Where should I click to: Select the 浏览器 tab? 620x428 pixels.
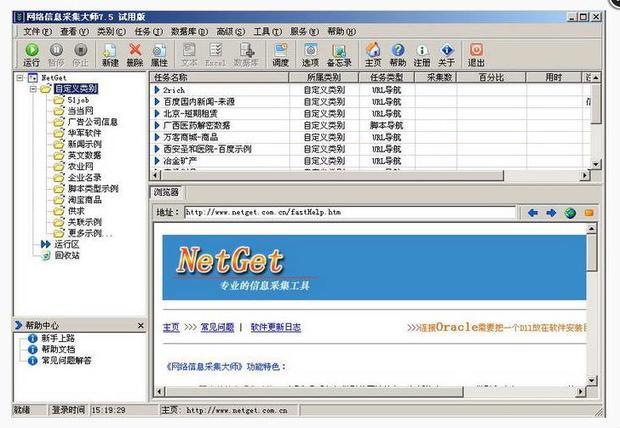point(166,193)
